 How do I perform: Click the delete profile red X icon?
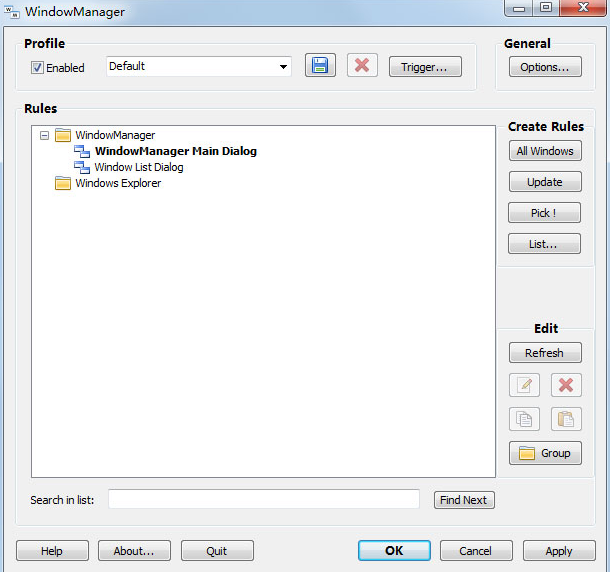coord(362,65)
